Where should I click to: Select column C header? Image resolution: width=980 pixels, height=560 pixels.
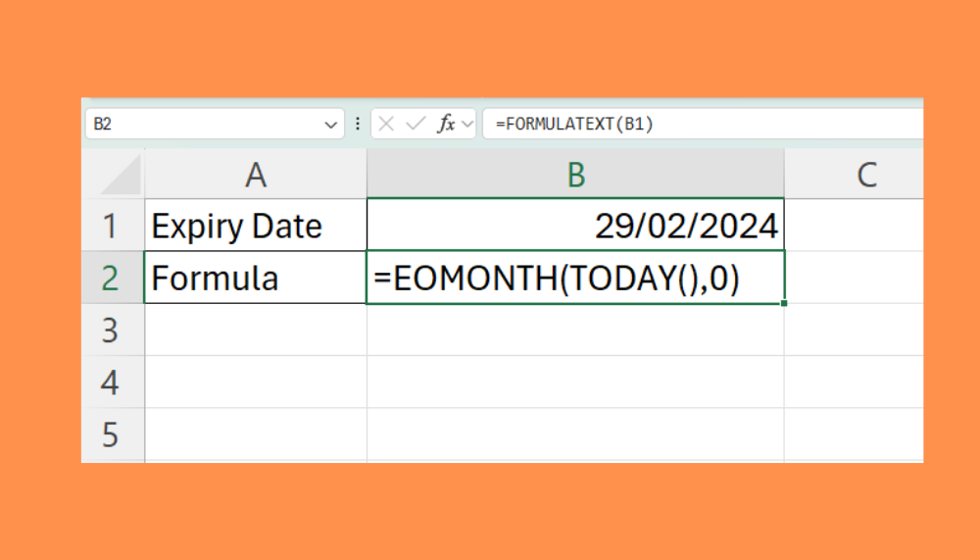(865, 176)
